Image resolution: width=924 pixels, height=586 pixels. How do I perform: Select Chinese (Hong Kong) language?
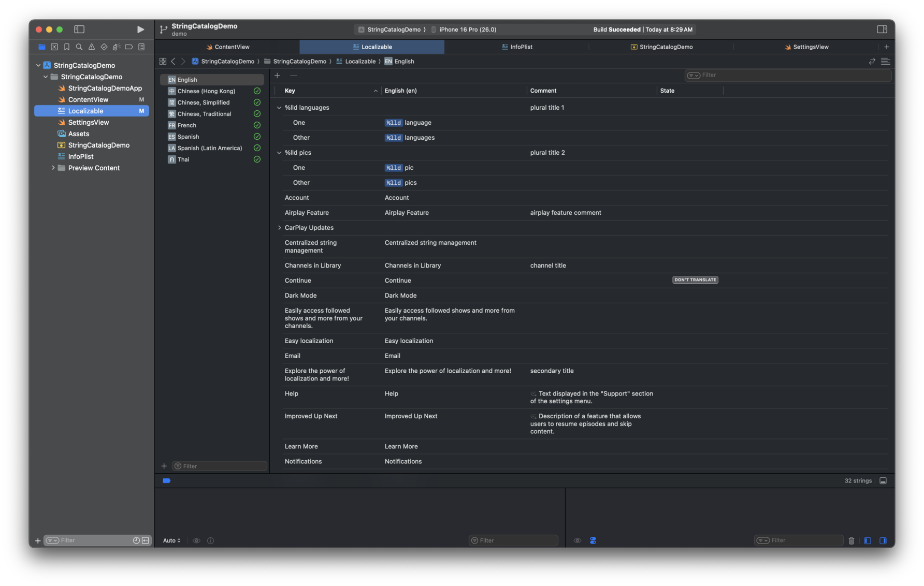[212, 92]
